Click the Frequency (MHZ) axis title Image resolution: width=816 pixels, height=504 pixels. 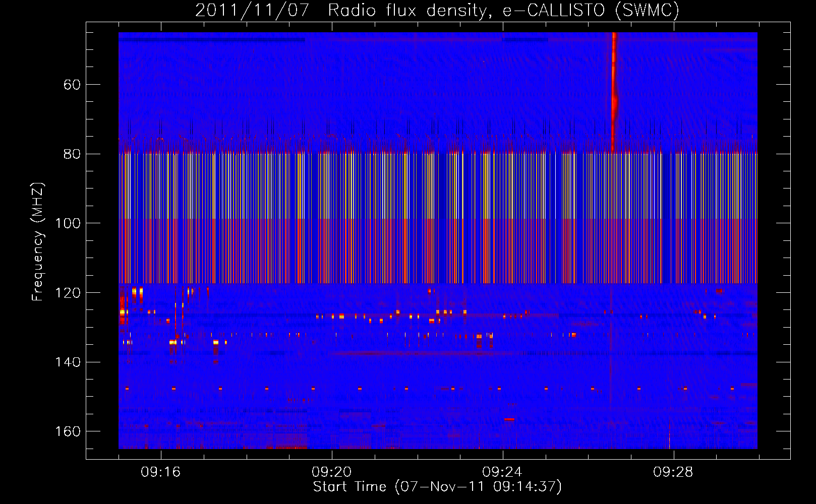(38, 242)
